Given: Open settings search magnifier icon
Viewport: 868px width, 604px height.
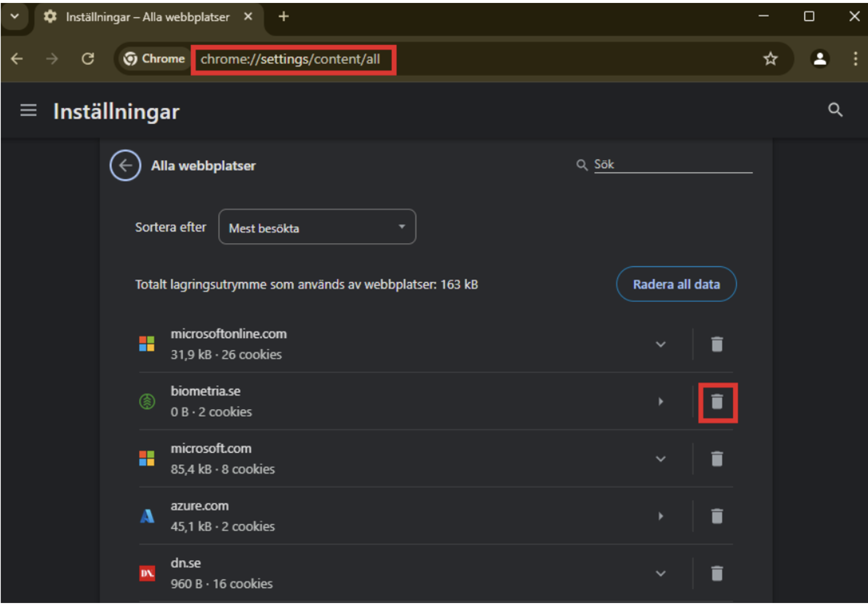Looking at the screenshot, I should [835, 110].
